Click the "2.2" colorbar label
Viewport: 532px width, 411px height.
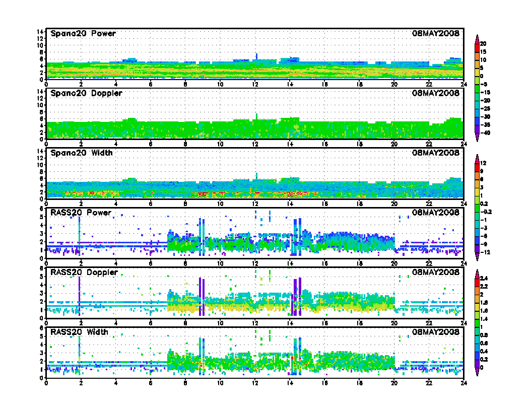[x=484, y=287]
